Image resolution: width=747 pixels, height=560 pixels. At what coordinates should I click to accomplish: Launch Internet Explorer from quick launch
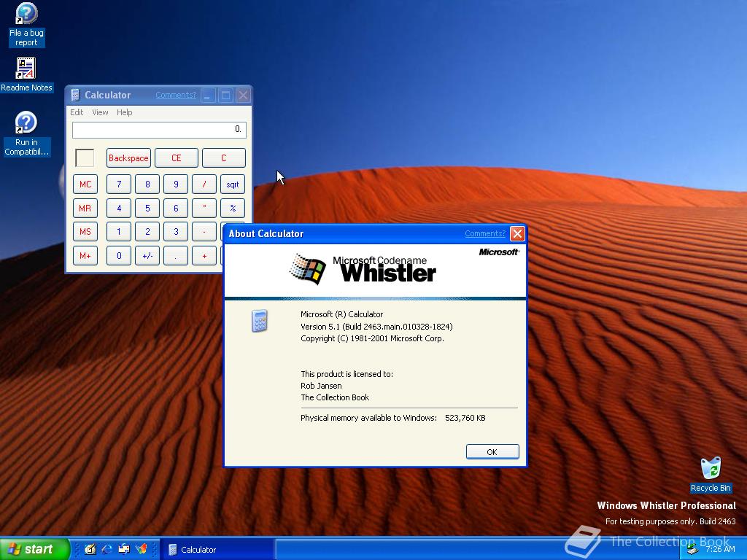pos(107,549)
